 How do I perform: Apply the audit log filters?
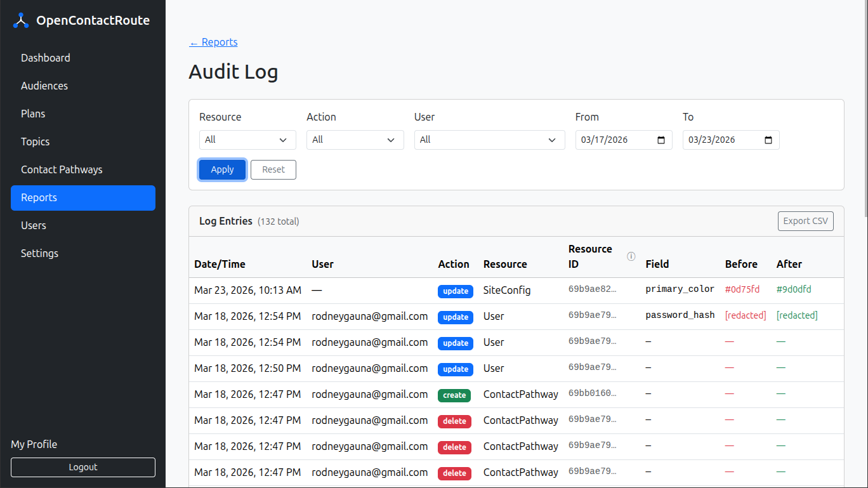tap(222, 169)
